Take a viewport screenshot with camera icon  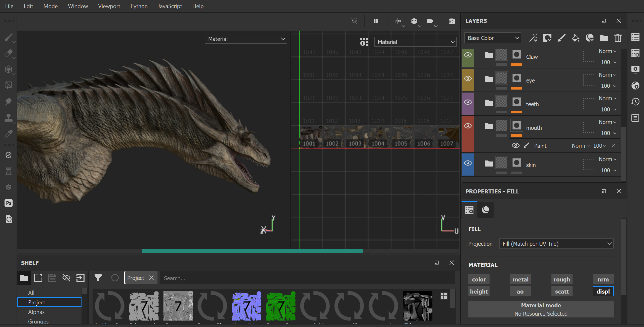click(452, 21)
